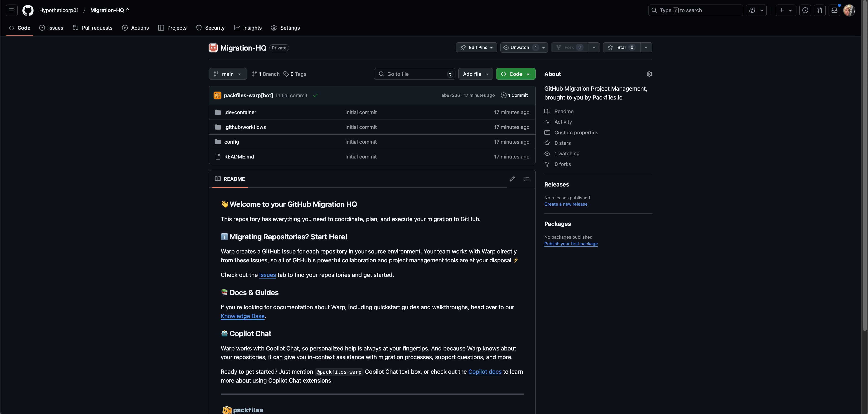Viewport: 868px width, 414px height.
Task: Focus the Type / to search box
Action: (695, 10)
